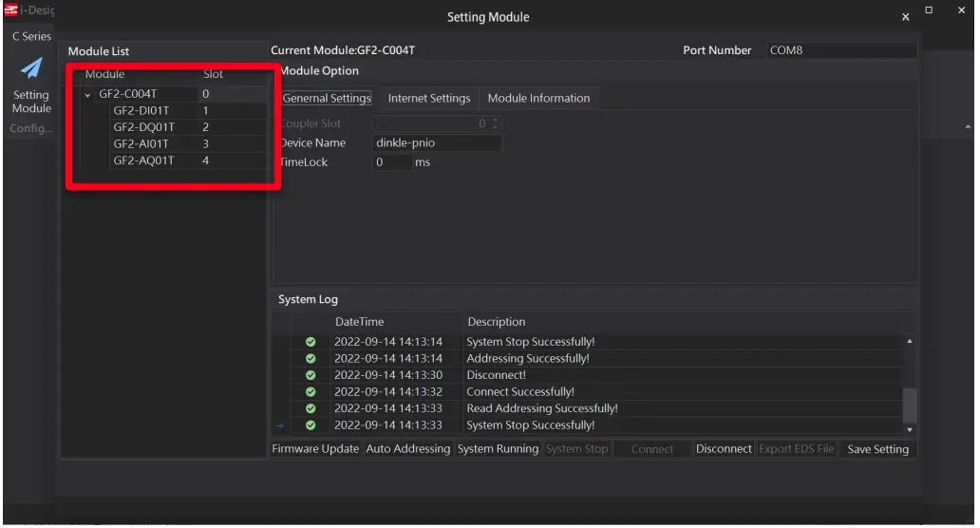Click green check icon beside Disconnect! entry
The image size is (980, 528).
coord(311,375)
